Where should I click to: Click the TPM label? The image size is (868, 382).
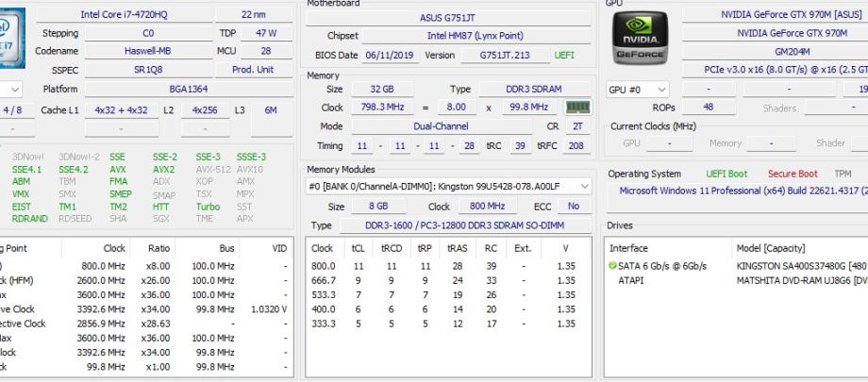coord(843,174)
